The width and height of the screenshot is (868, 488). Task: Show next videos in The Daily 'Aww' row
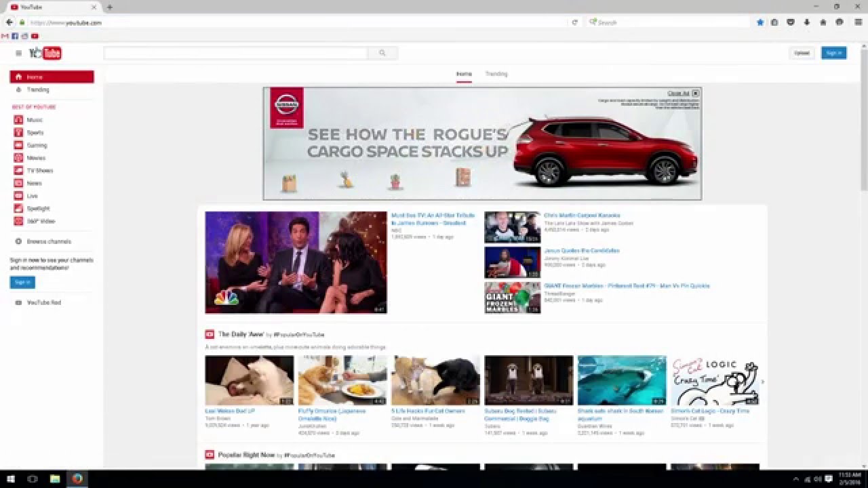[x=762, y=382]
